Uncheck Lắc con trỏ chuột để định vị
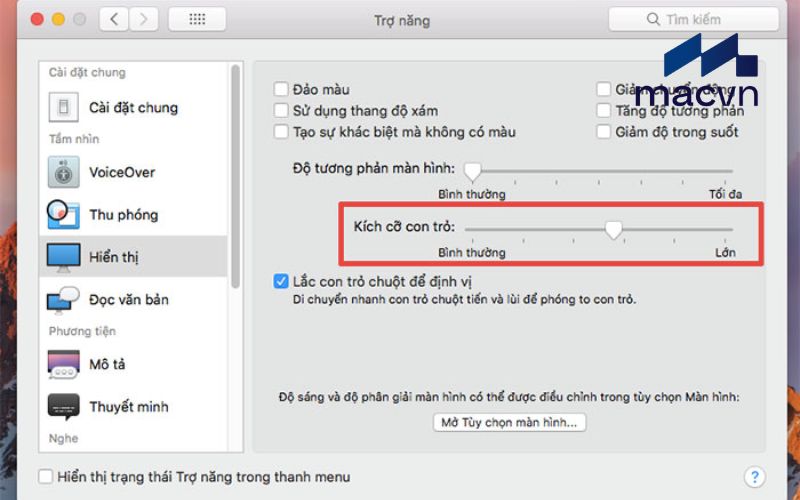Image resolution: width=800 pixels, height=500 pixels. pos(281,281)
